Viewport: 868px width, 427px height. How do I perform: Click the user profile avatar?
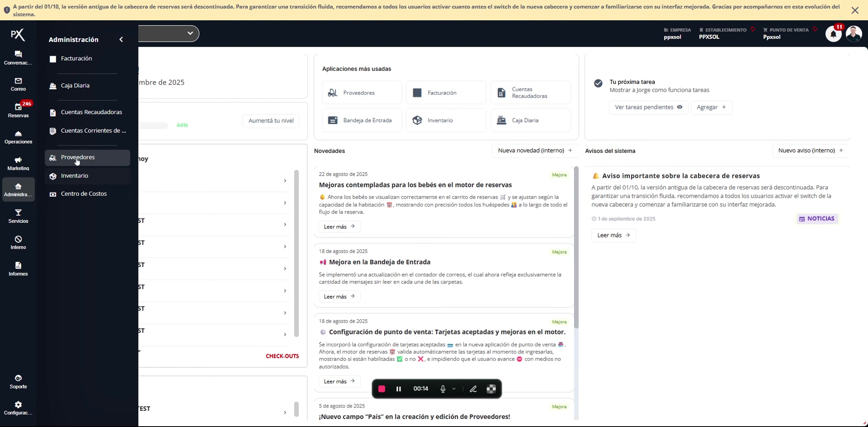pyautogui.click(x=854, y=34)
